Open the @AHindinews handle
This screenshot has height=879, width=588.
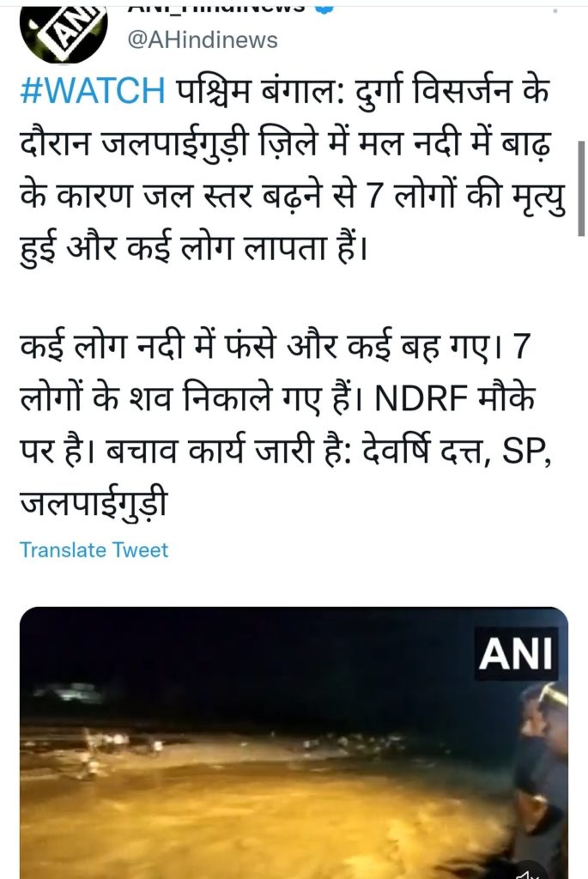pos(203,40)
